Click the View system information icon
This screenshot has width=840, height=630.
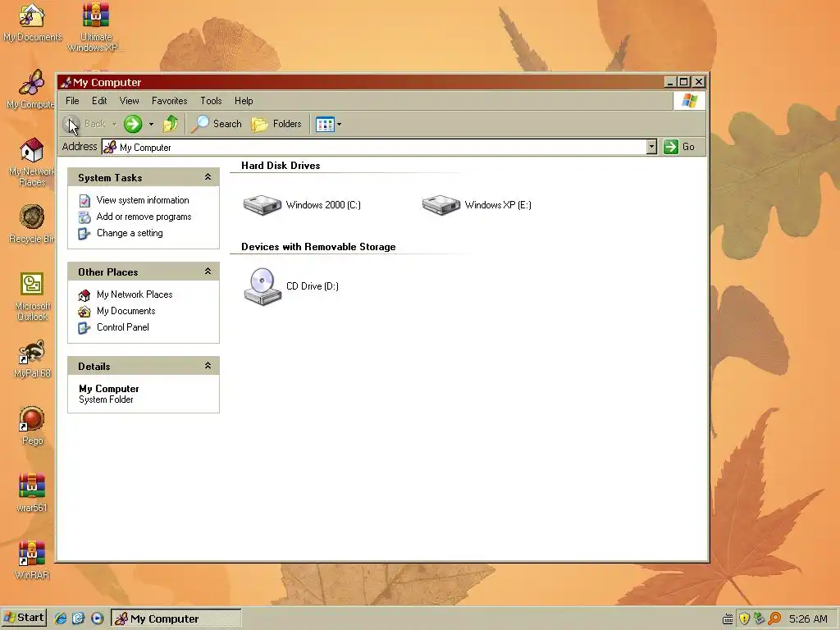click(84, 201)
